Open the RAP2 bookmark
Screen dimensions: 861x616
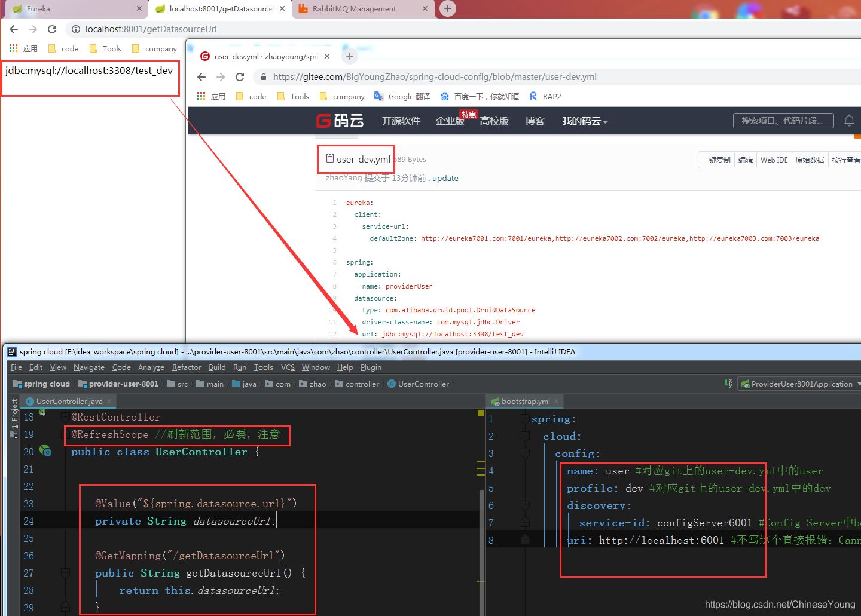(x=545, y=97)
